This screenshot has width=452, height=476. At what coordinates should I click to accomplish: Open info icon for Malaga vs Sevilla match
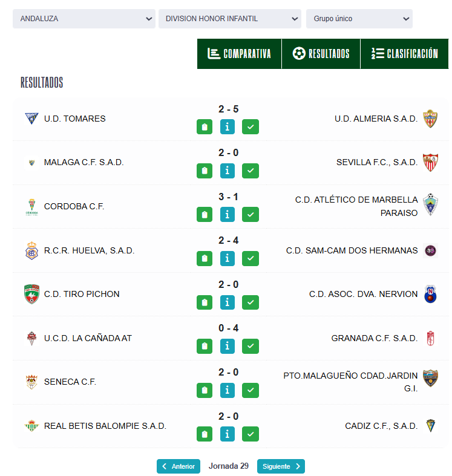click(228, 171)
